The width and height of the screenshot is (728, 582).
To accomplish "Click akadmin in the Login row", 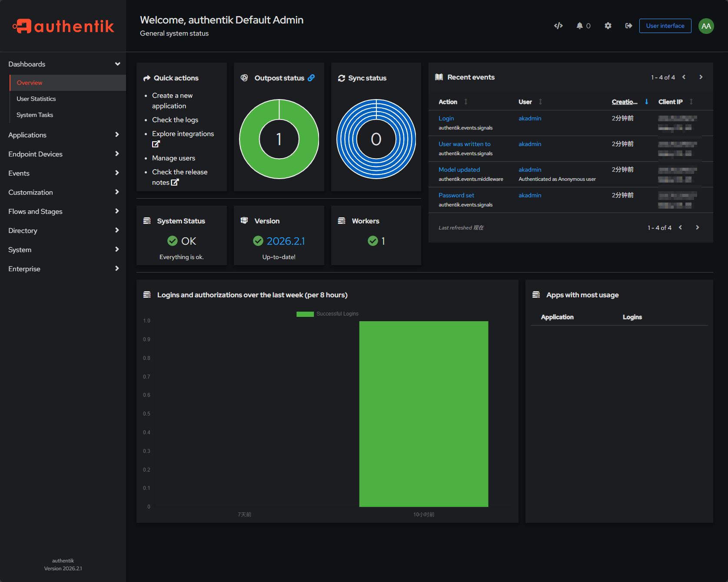I will click(x=530, y=118).
